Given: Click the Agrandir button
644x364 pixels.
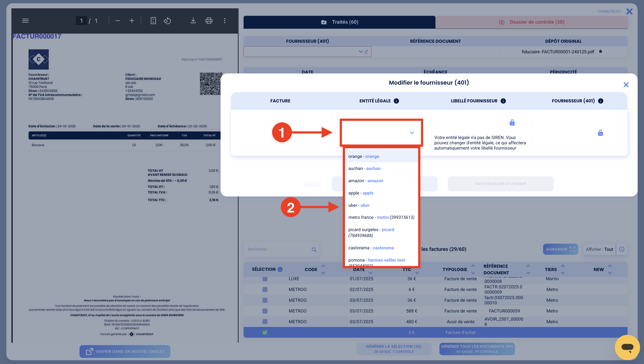Looking at the screenshot, I should point(560,249).
